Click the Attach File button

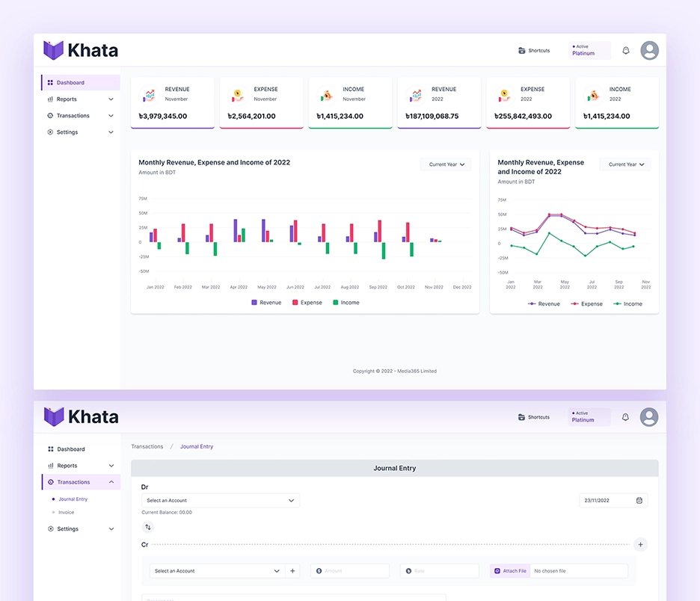510,571
